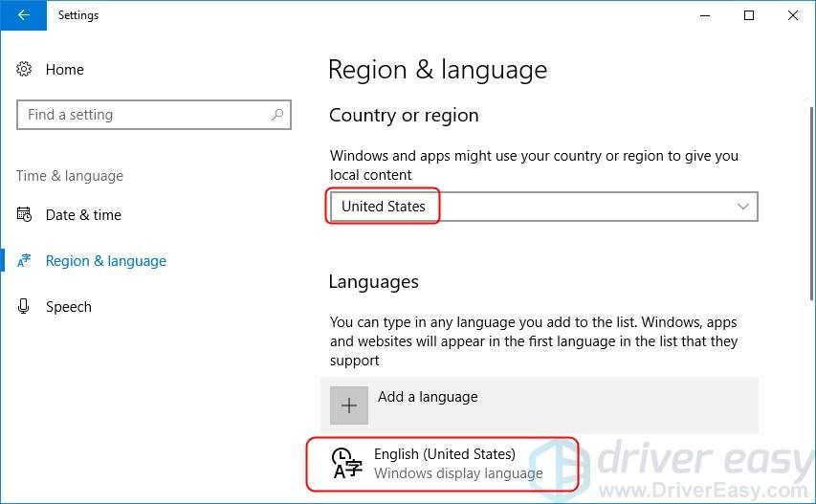Open the Speech settings page
This screenshot has height=504, width=816.
coord(69,307)
